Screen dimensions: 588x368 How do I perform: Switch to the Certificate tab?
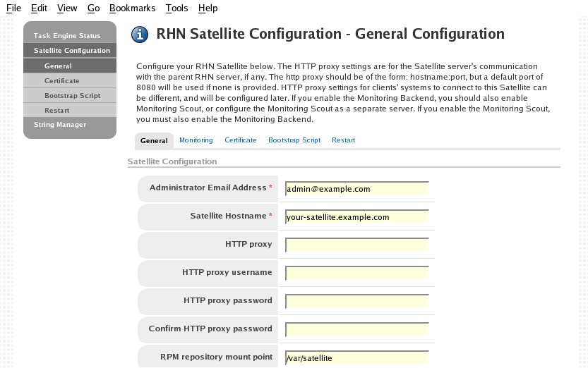tap(240, 140)
